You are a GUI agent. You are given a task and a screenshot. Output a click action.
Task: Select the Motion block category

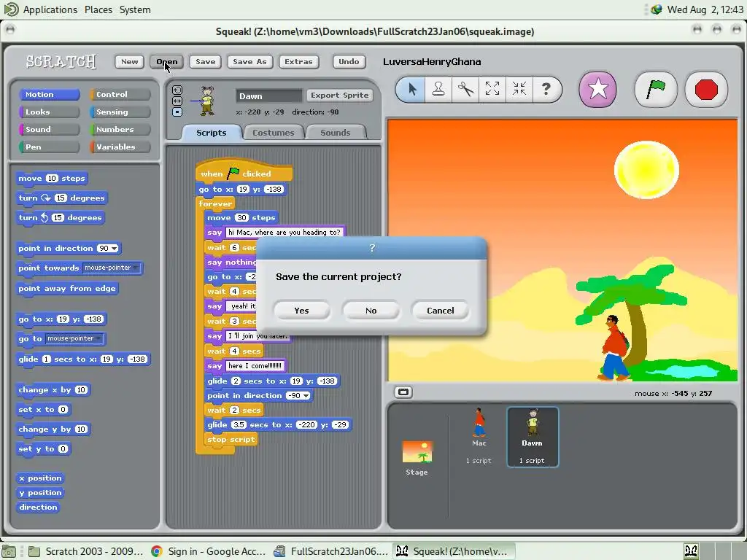(49, 94)
